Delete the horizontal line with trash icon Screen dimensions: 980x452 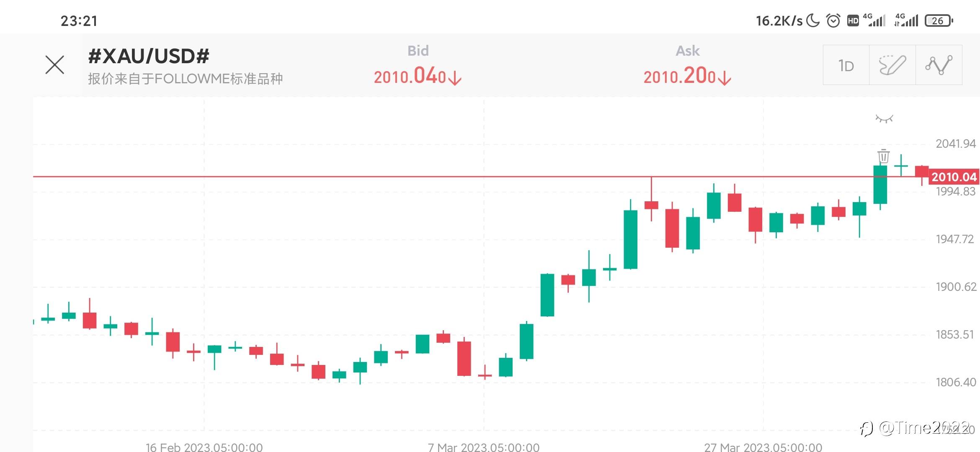coord(883,156)
